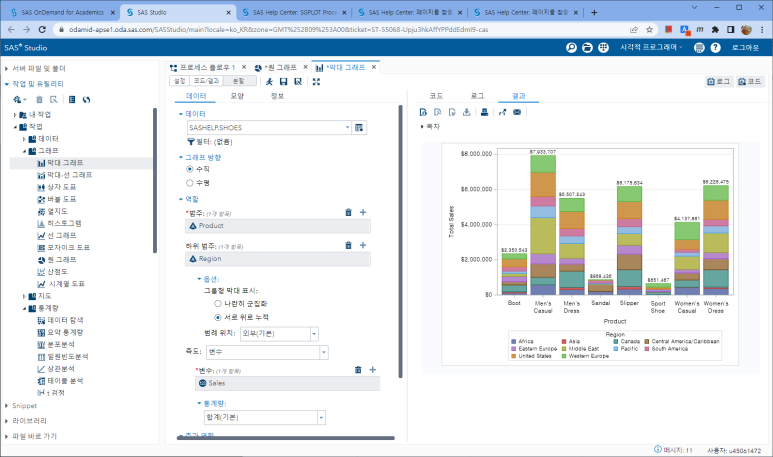The image size is (773, 457).
Task: Click the Save task floppy disk icon
Action: 283,81
